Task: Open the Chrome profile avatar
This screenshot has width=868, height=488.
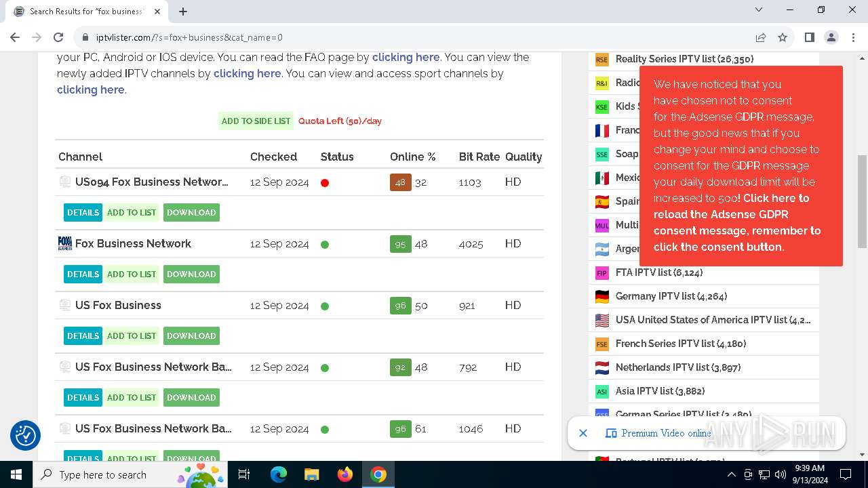Action: (x=831, y=37)
